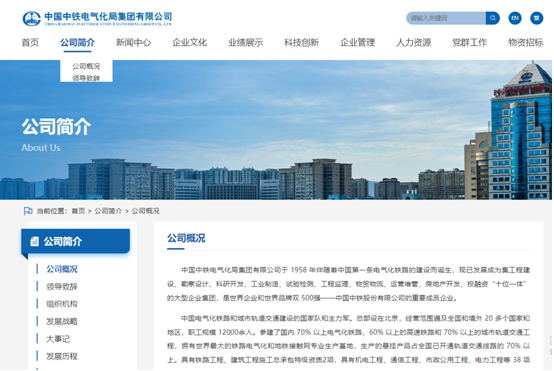This screenshot has height=371, width=554.
Task: Click the breadcrumb location flag icon
Action: (28, 211)
